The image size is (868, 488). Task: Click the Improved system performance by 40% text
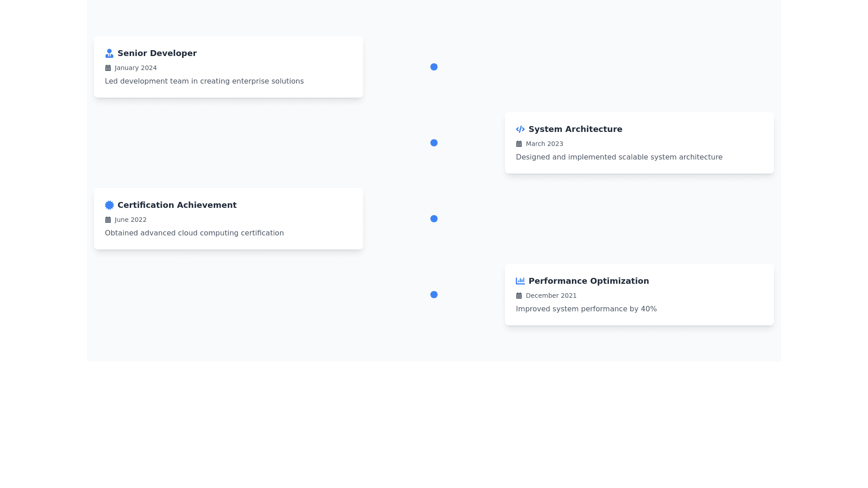586,309
